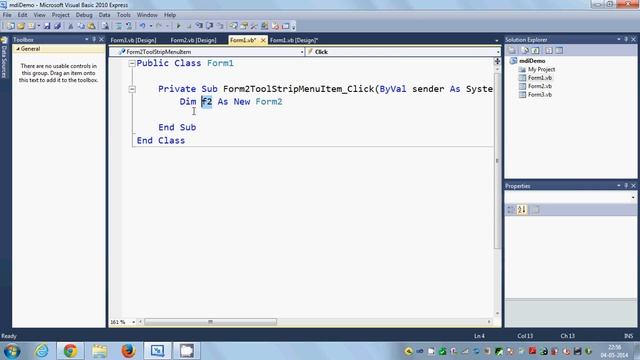Viewport: 640px width, 360px height.
Task: Switch to Form3.vb [Design] tab
Action: pos(133,40)
